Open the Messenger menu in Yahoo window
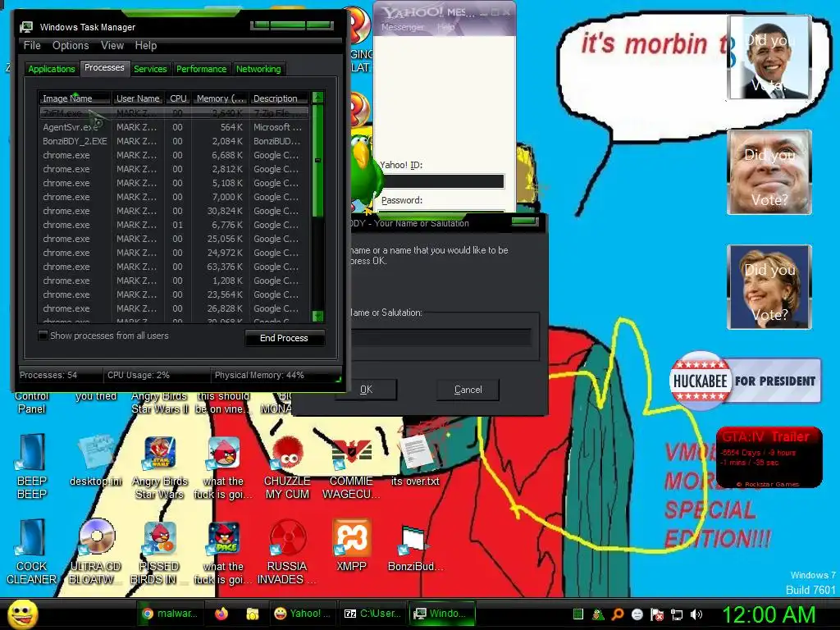 click(402, 27)
